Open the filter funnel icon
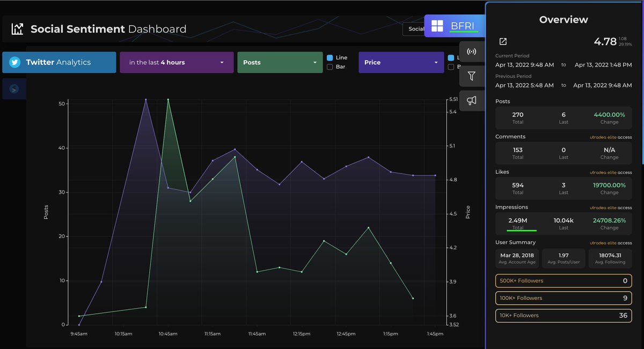 (472, 76)
